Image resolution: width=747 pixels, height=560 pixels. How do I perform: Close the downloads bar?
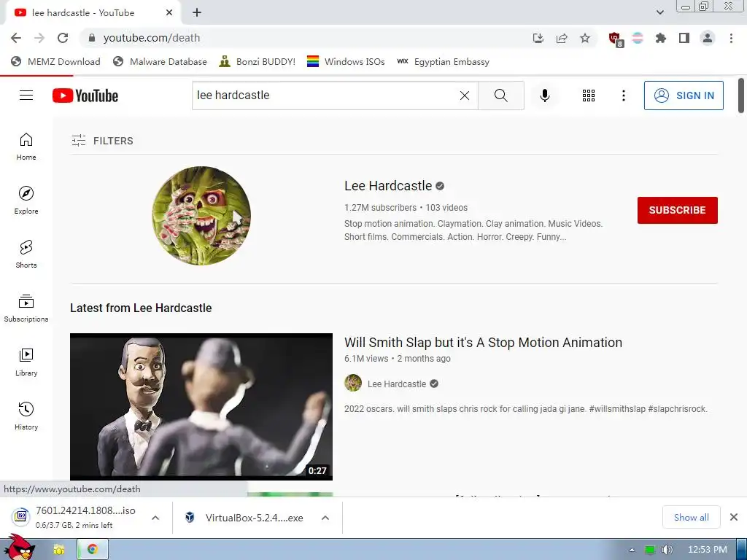[734, 517]
